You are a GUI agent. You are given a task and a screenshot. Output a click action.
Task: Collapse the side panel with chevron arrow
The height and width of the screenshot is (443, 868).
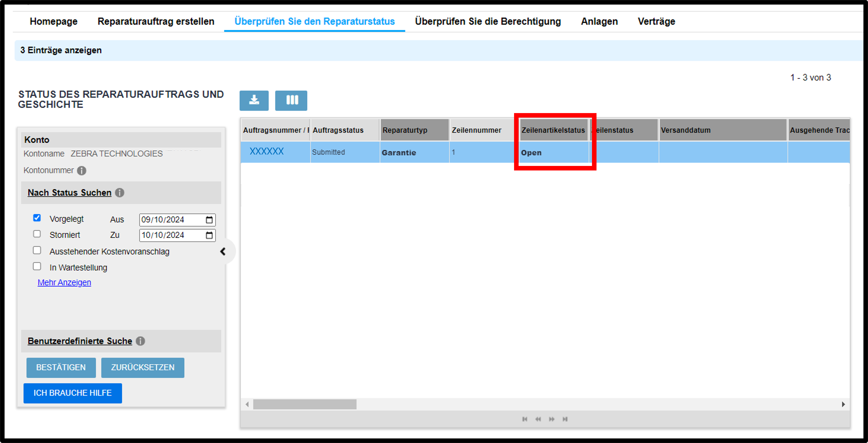coord(223,251)
